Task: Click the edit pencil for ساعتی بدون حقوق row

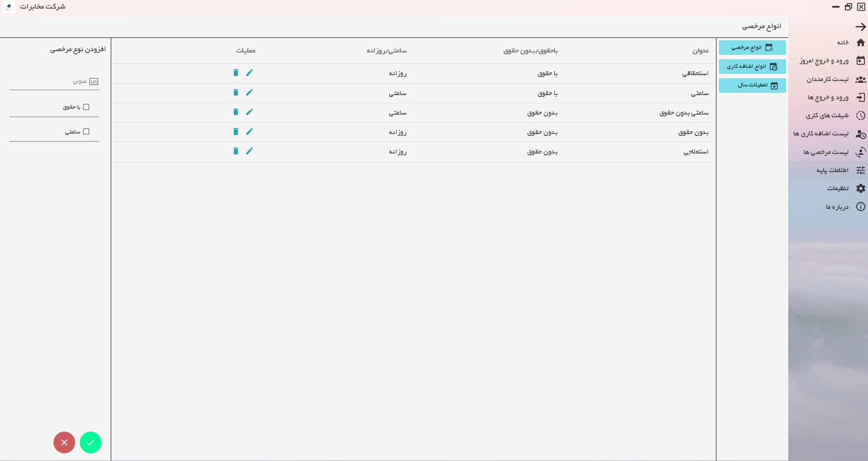Action: pos(249,112)
